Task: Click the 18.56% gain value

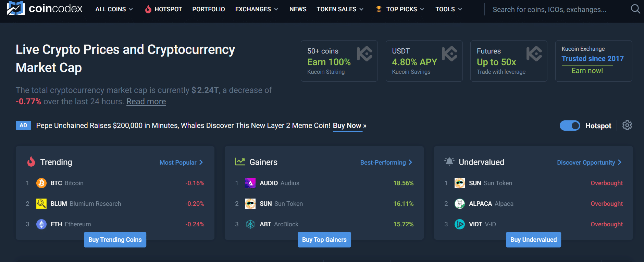Action: click(403, 183)
